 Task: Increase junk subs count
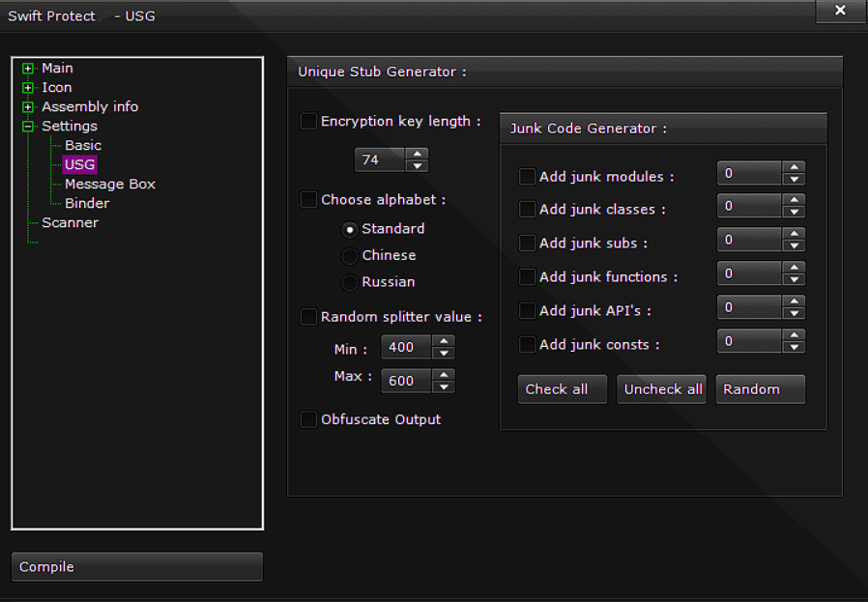tap(795, 234)
